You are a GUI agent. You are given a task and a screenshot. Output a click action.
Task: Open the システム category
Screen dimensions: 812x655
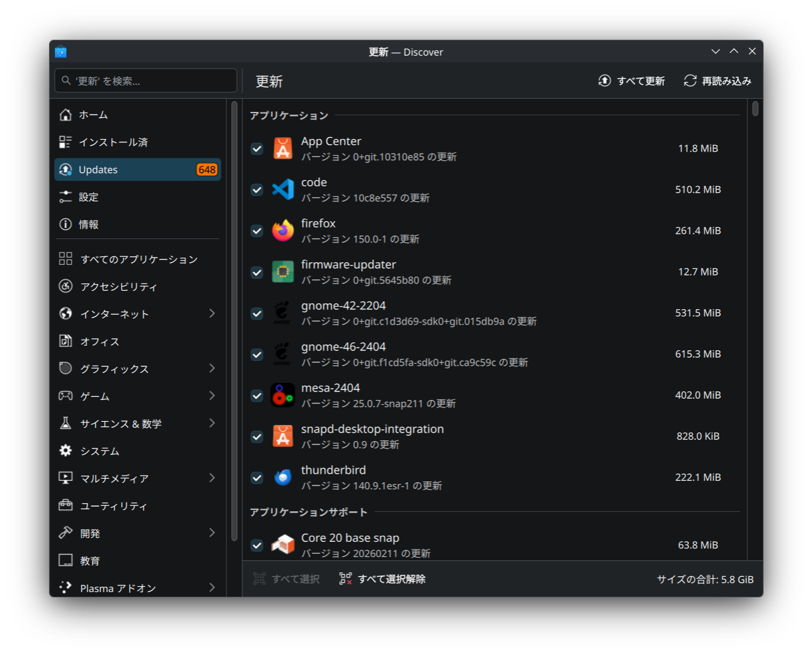pyautogui.click(x=138, y=450)
